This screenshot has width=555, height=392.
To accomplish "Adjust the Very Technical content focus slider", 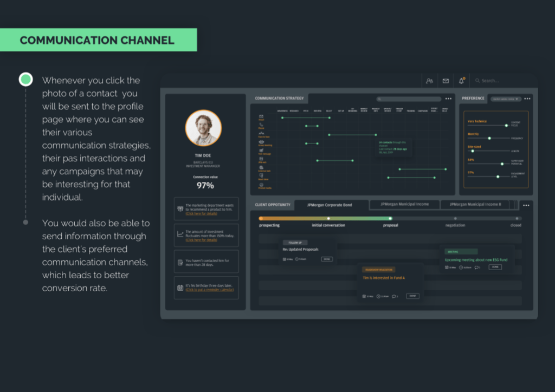I will pyautogui.click(x=506, y=125).
